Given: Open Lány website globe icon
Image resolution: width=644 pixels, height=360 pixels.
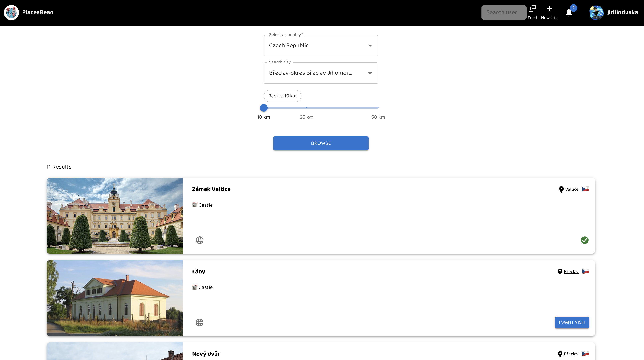Looking at the screenshot, I should pos(199,322).
